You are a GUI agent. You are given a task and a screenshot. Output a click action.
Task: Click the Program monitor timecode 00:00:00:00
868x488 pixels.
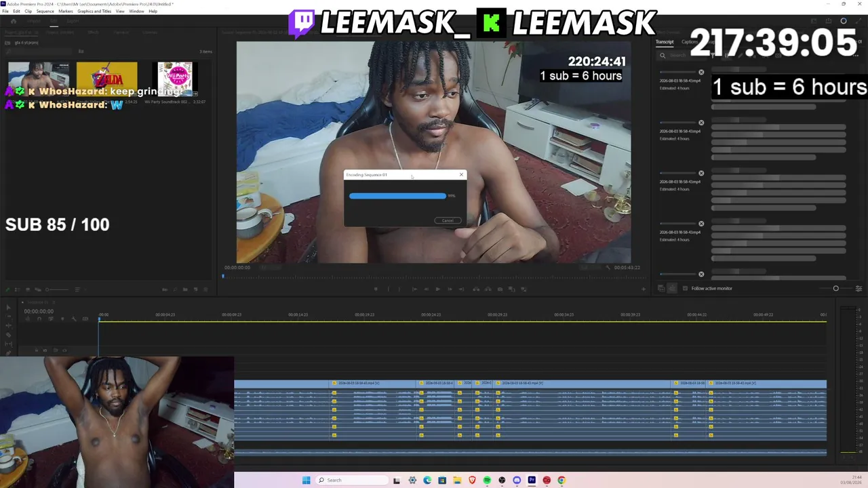click(237, 268)
